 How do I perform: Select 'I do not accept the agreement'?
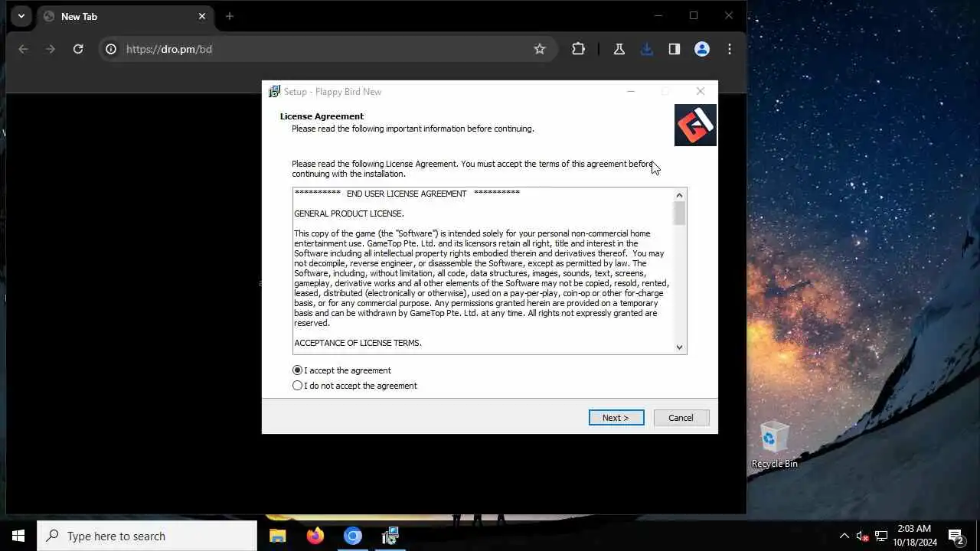(x=354, y=386)
